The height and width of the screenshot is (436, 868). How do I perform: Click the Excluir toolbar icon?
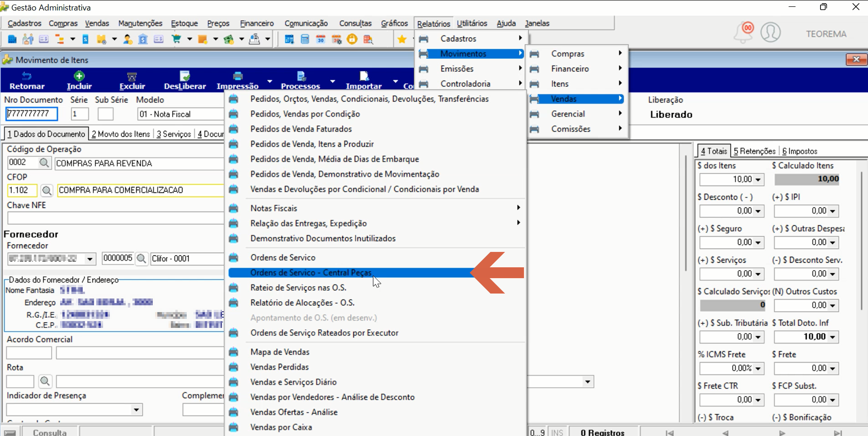click(132, 76)
